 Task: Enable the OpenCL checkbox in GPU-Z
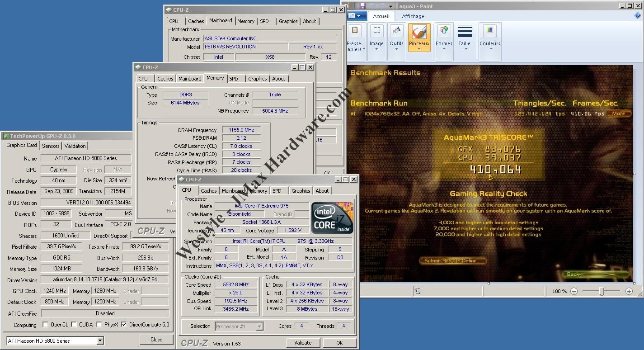45,325
